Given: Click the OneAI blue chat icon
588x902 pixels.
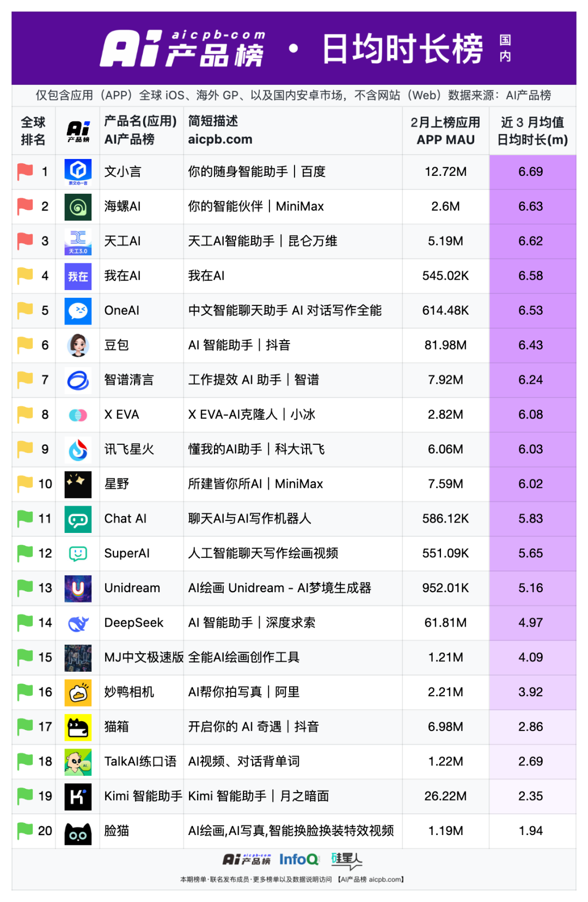Looking at the screenshot, I should point(78,311).
